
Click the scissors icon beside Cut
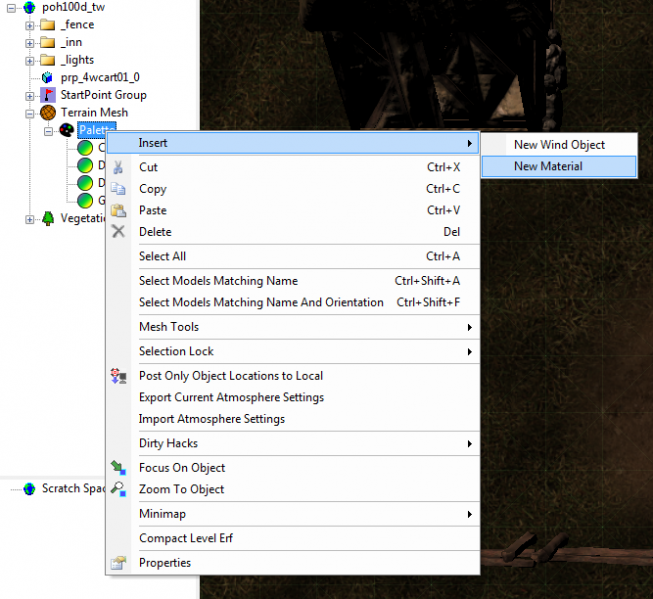(x=119, y=168)
